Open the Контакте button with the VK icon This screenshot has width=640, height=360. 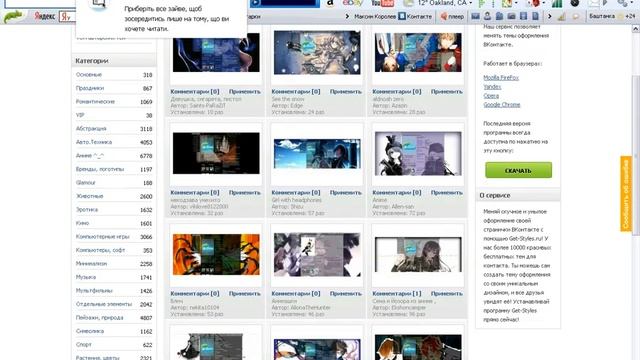[x=415, y=16]
